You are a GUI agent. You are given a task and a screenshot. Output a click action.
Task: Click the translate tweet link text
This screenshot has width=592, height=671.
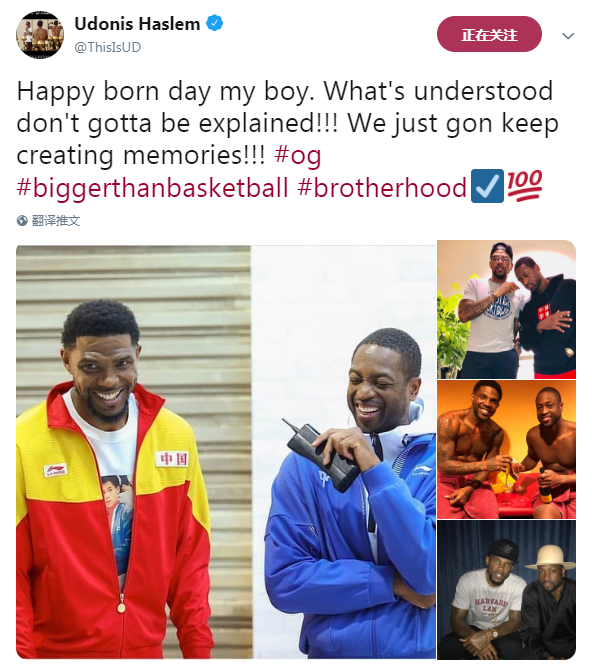56,221
